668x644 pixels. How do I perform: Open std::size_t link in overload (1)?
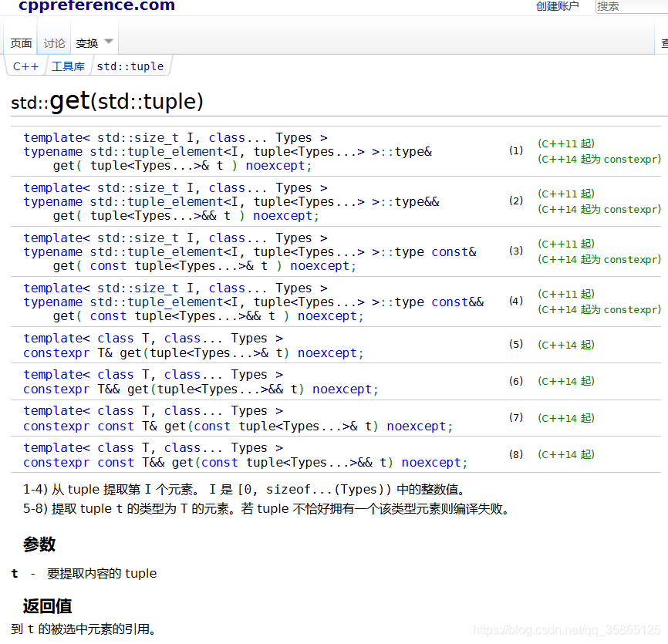tap(137, 138)
